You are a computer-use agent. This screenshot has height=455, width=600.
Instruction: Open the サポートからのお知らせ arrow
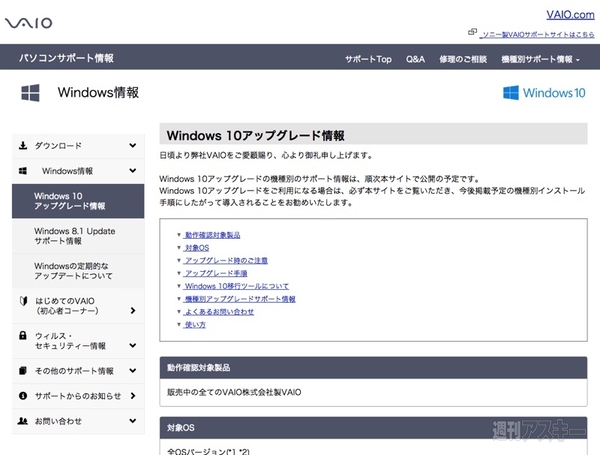click(133, 396)
